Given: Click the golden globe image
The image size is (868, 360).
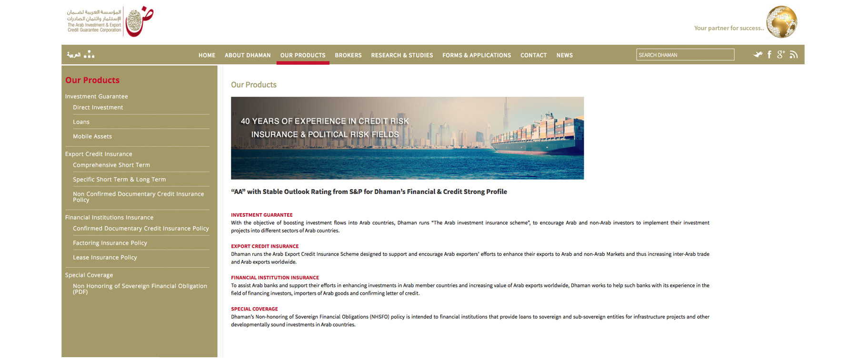Looking at the screenshot, I should click(781, 22).
